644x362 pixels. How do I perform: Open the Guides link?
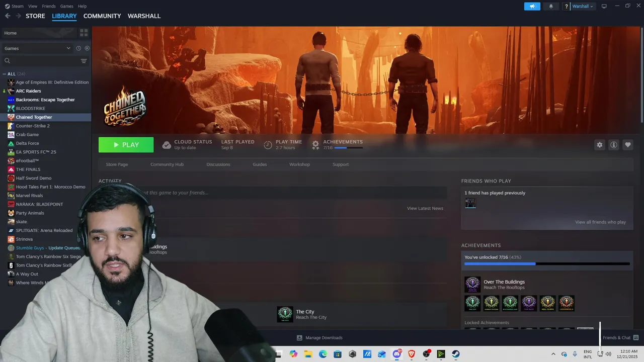(260, 164)
